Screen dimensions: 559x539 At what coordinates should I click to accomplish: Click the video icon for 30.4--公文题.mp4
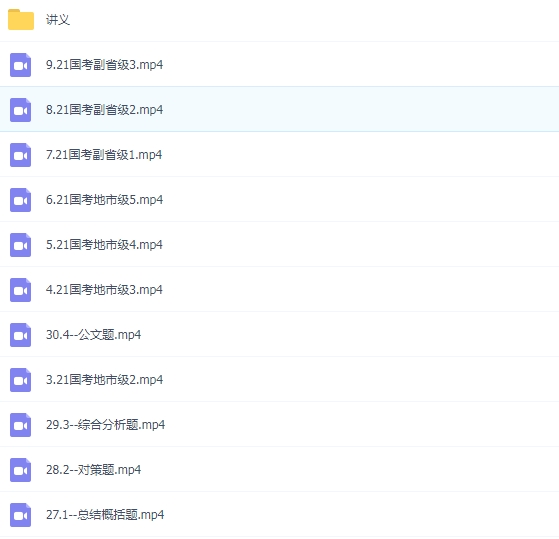tap(20, 335)
